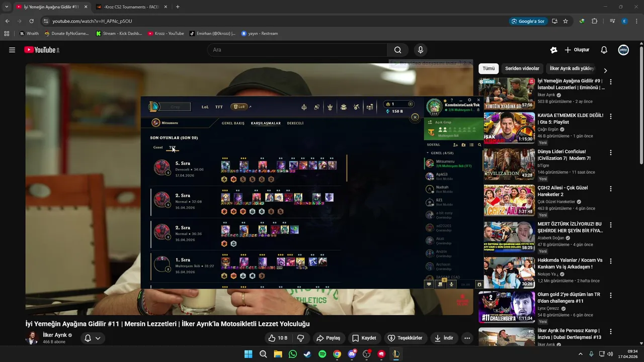
Task: Open options for ÇGH2 Ailesi video
Action: (x=611, y=189)
